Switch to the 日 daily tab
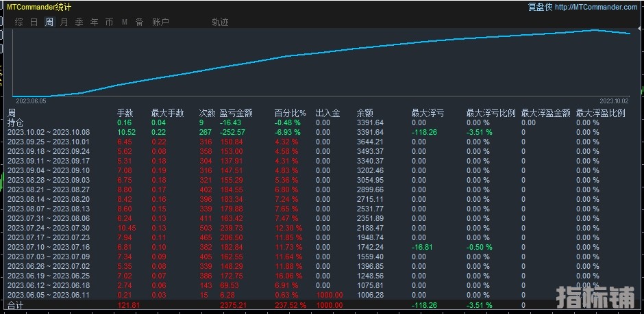 point(34,22)
